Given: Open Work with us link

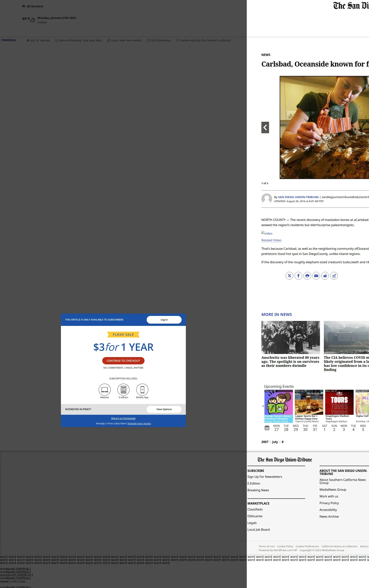Looking at the screenshot, I should click(x=329, y=496).
